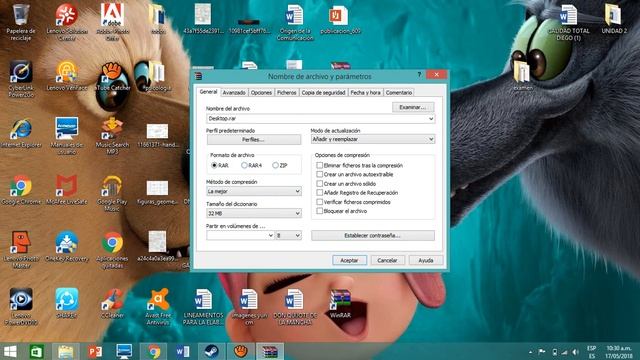
Task: Select the RAR4 archive format
Action: tap(251, 165)
